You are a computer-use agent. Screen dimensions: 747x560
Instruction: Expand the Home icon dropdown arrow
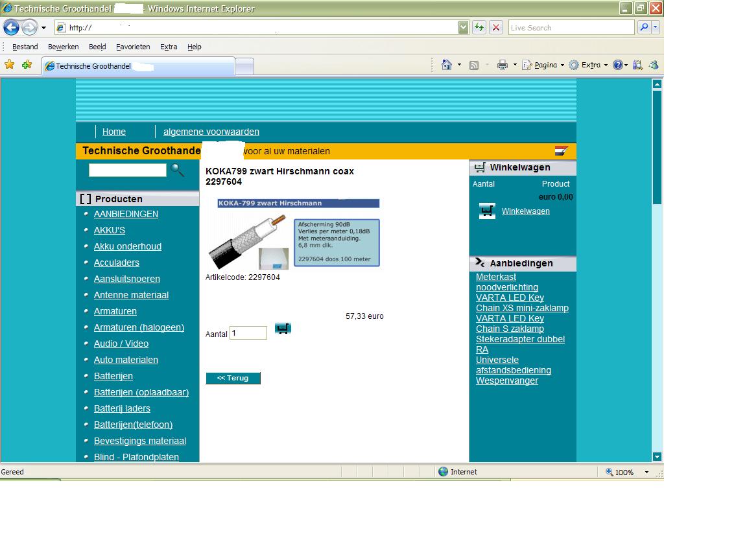pyautogui.click(x=459, y=65)
